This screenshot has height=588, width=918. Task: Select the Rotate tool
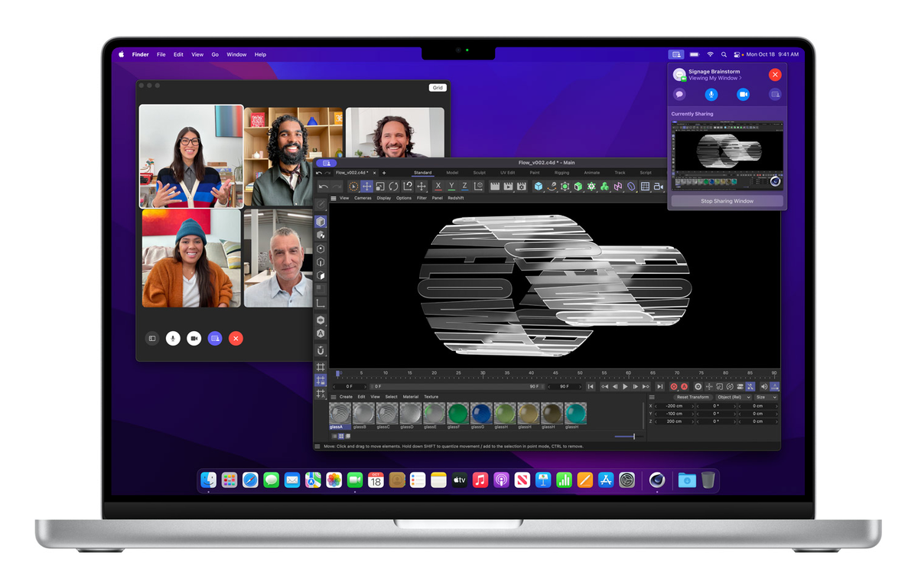click(392, 185)
